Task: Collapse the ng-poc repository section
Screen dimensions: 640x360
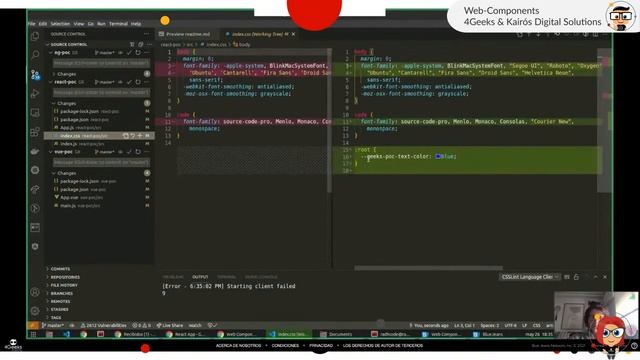Action: click(x=51, y=53)
